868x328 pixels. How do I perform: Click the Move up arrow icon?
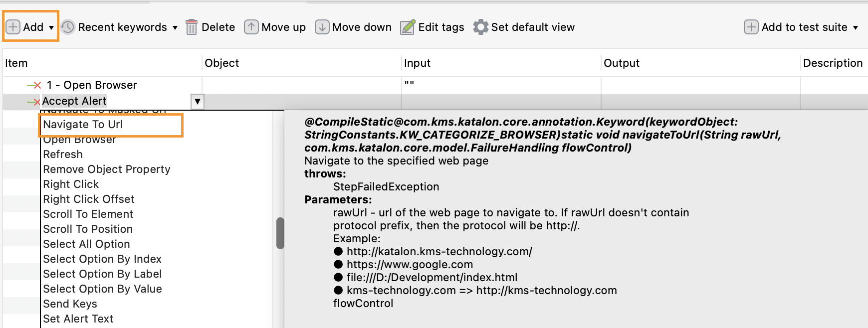251,27
